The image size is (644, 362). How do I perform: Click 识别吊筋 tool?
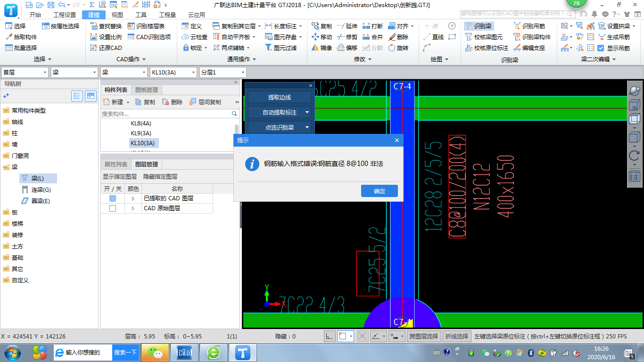(x=529, y=26)
